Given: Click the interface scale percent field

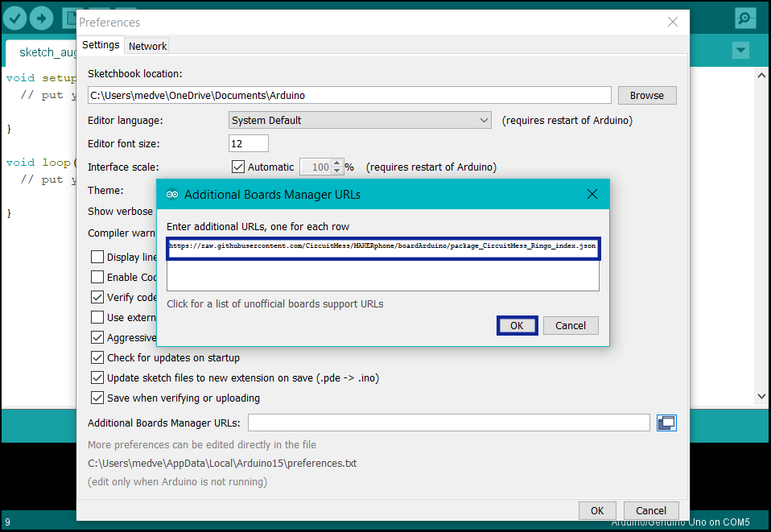Looking at the screenshot, I should click(x=315, y=167).
